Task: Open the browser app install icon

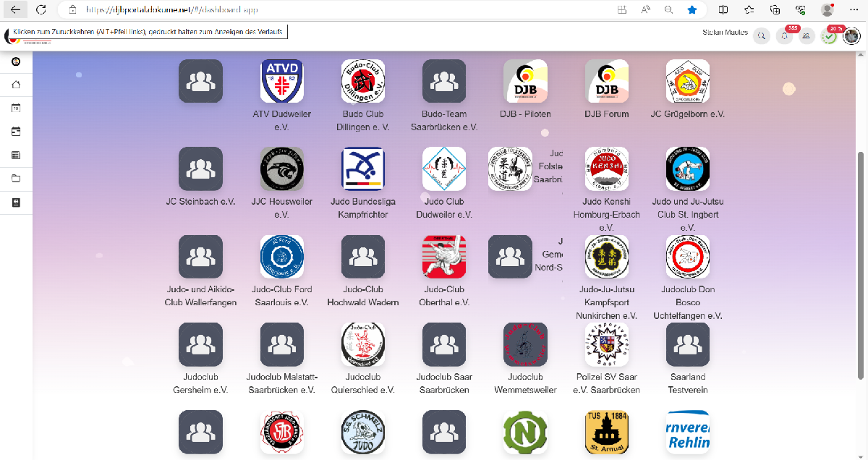Action: pyautogui.click(x=622, y=9)
